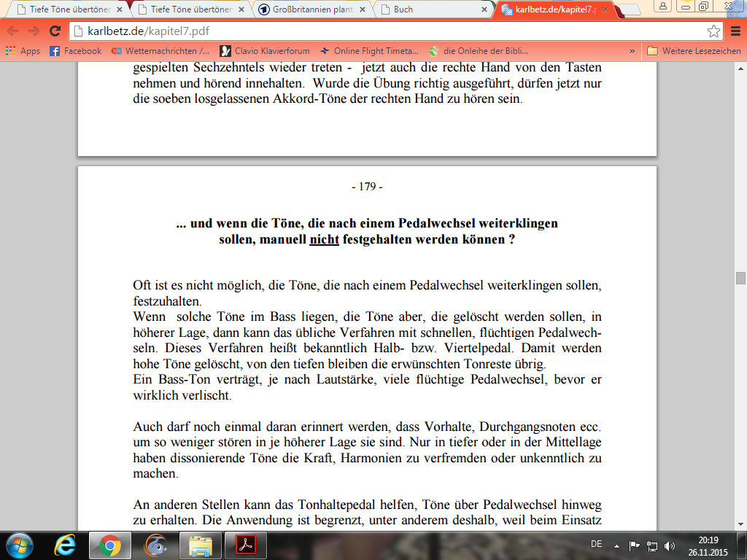747x560 pixels.
Task: Open the Windows Start menu
Action: point(20,545)
